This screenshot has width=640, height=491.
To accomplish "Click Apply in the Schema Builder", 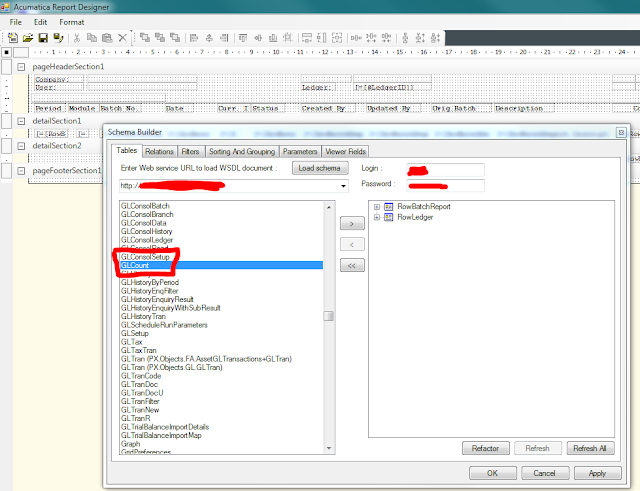I will pyautogui.click(x=598, y=473).
